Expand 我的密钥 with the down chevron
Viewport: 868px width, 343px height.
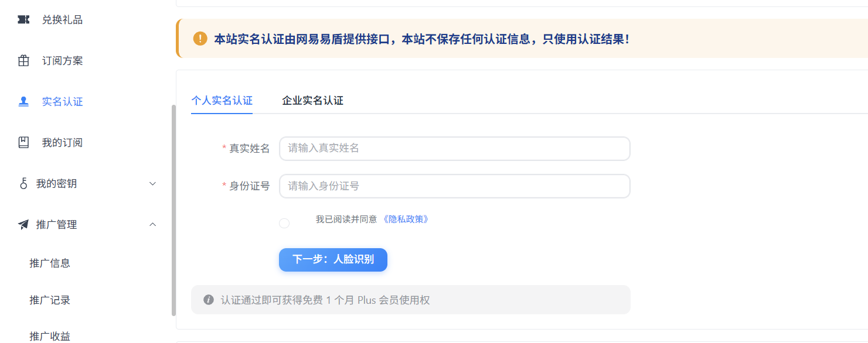pos(152,184)
